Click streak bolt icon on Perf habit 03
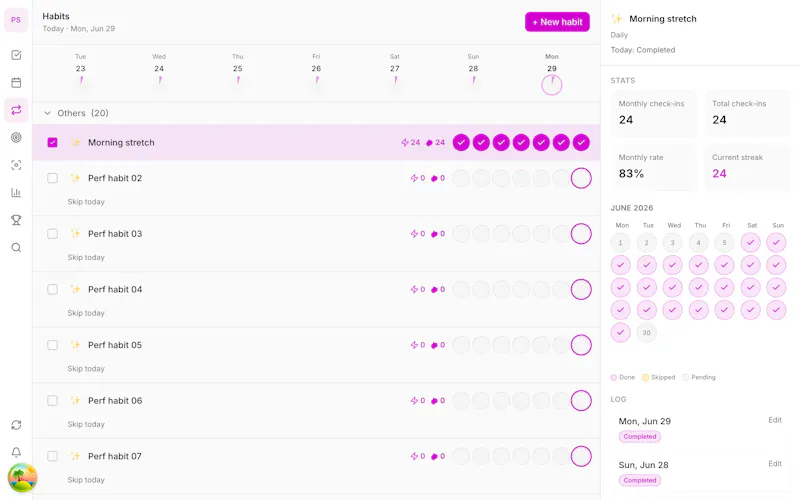 point(414,234)
